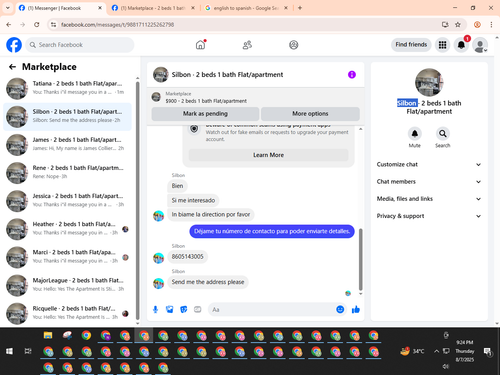500x375 pixels.
Task: Open Windows notification center icon
Action: [488, 351]
